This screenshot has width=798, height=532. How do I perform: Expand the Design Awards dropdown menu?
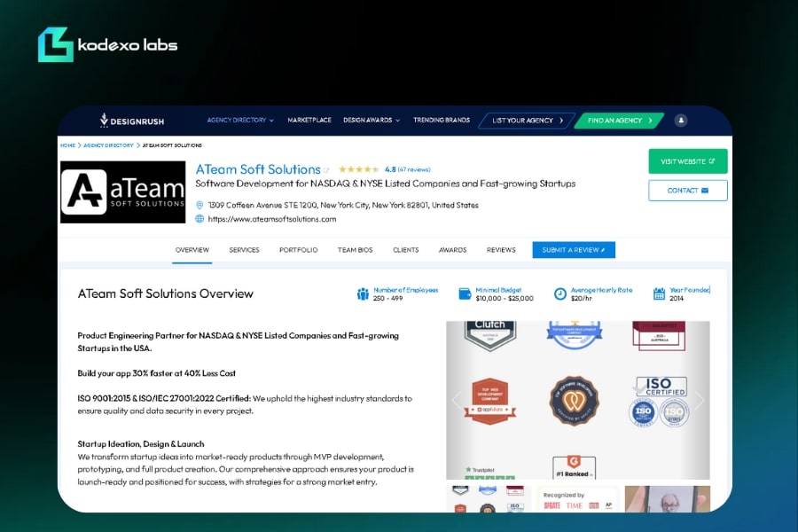click(x=372, y=121)
